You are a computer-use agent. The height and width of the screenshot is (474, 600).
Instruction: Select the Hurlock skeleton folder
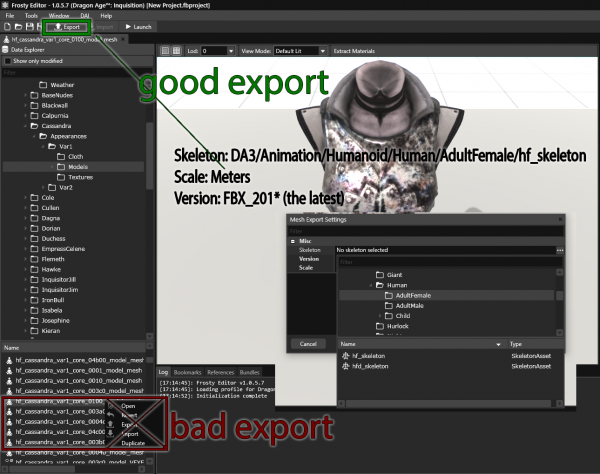coord(393,326)
